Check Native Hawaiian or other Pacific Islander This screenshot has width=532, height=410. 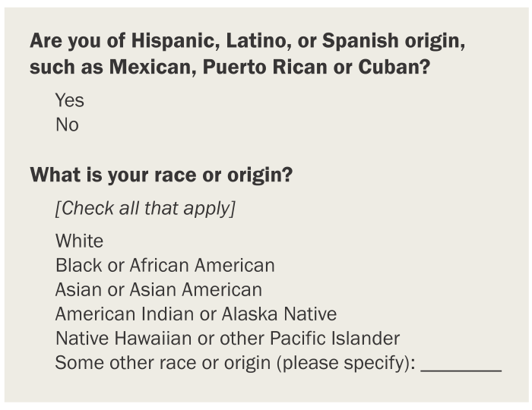227,338
